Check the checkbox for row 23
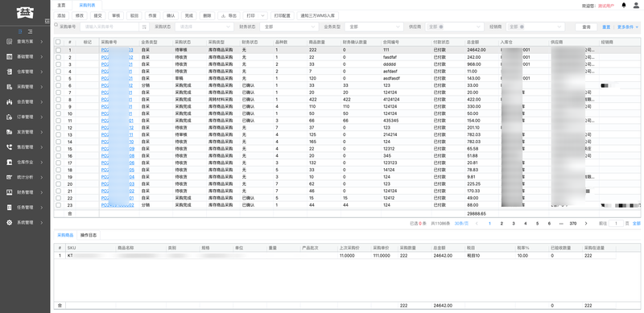Screen dimensions: 644x313 click(58, 205)
